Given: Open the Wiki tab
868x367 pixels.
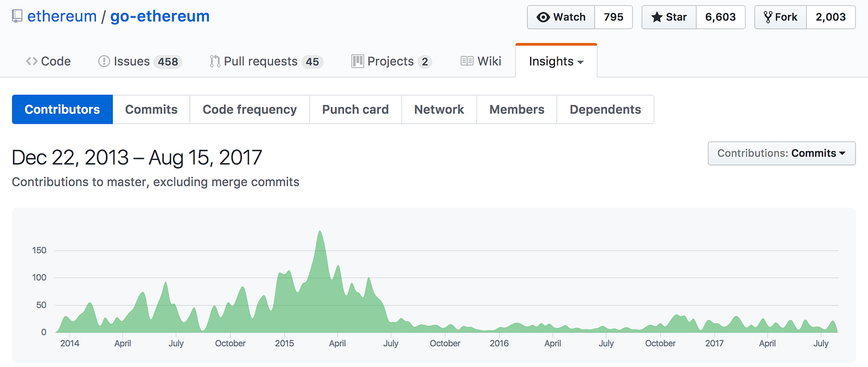Looking at the screenshot, I should 481,61.
